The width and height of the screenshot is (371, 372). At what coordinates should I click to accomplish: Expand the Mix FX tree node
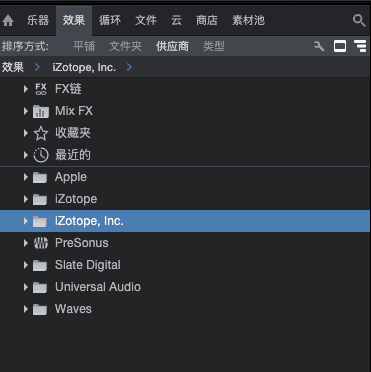pyautogui.click(x=25, y=111)
